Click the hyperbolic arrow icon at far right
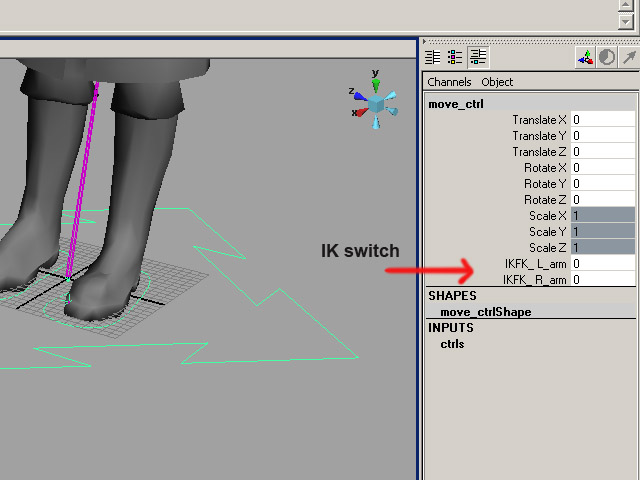Image resolution: width=640 pixels, height=480 pixels. coord(629,57)
